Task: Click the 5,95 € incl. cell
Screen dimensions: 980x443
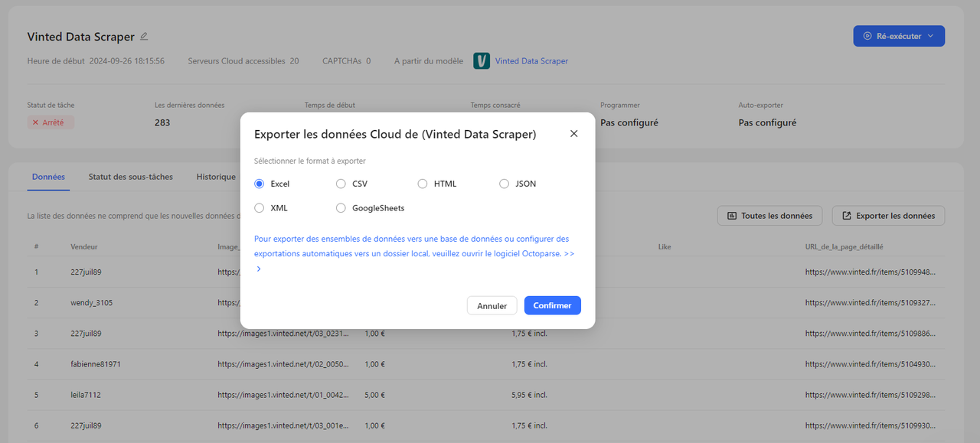Action: pyautogui.click(x=530, y=396)
